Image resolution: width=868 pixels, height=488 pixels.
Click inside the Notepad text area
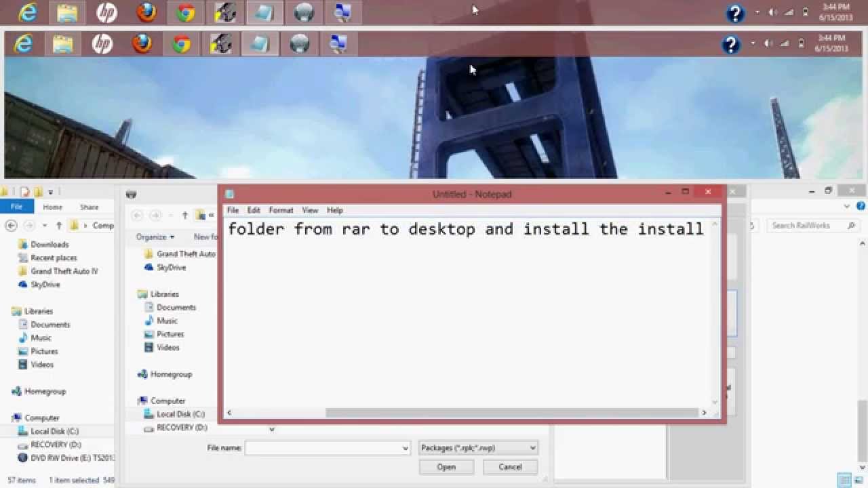click(x=468, y=312)
